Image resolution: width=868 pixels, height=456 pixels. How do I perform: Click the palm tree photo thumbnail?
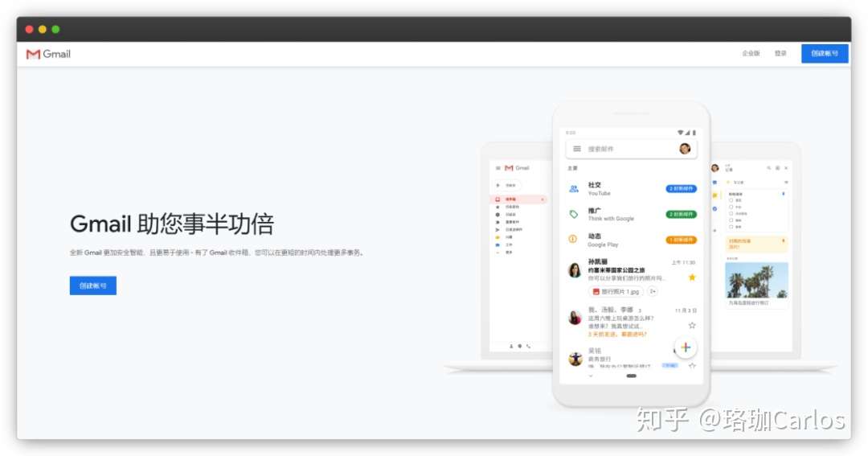pos(756,281)
